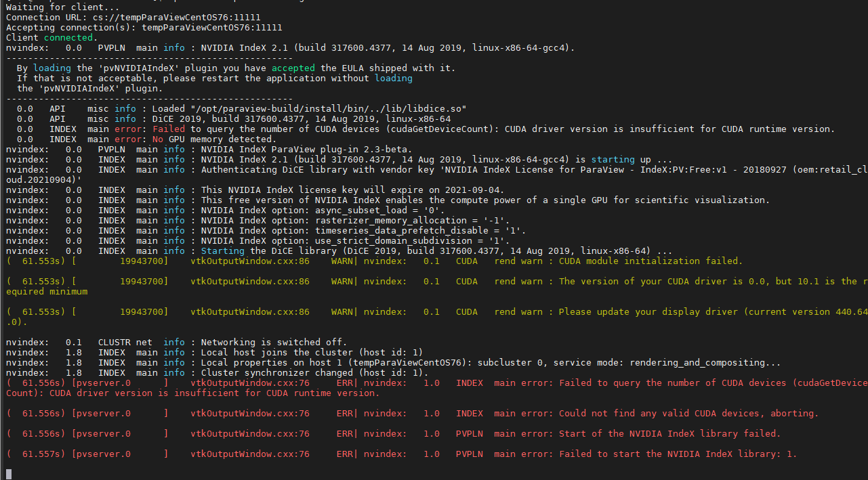Click the 'Accepting connection(s)' line
The height and width of the screenshot is (480, 868).
[x=144, y=27]
